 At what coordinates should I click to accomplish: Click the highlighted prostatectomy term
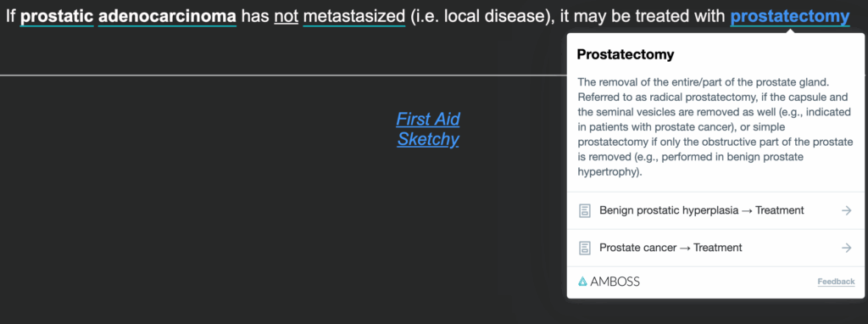pyautogui.click(x=790, y=17)
